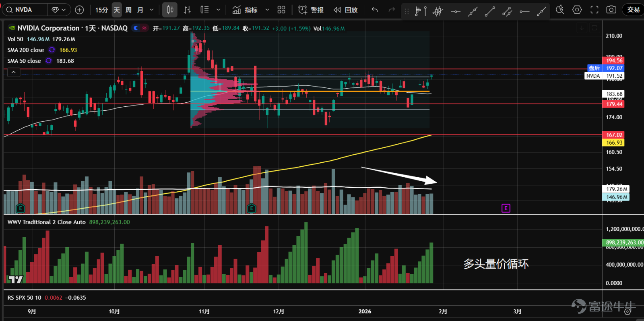Click the upcoming purple earnings E marker
The image size is (644, 321).
pos(506,208)
